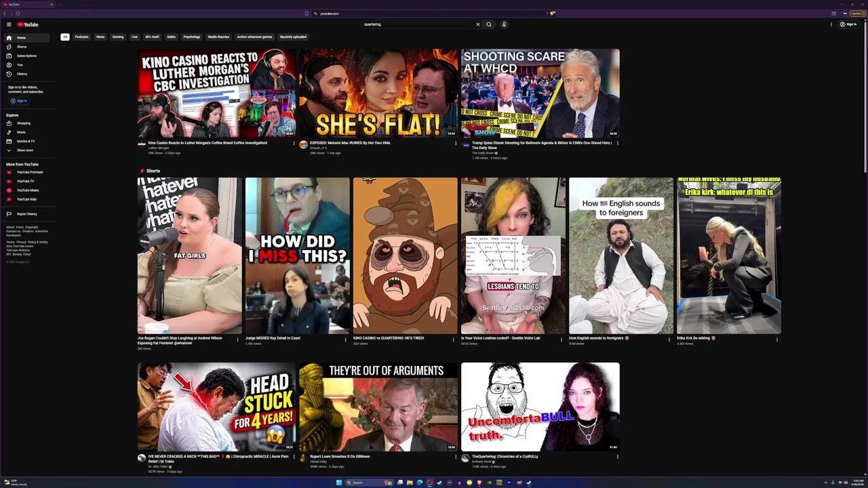Select the Podcasts filter chip

(81, 37)
